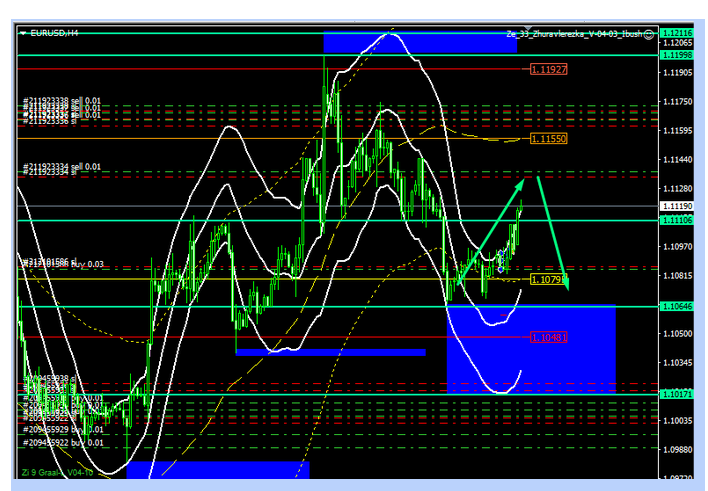The width and height of the screenshot is (708, 491).
Task: Select the large blue rectangle at lower right
Action: (530, 348)
